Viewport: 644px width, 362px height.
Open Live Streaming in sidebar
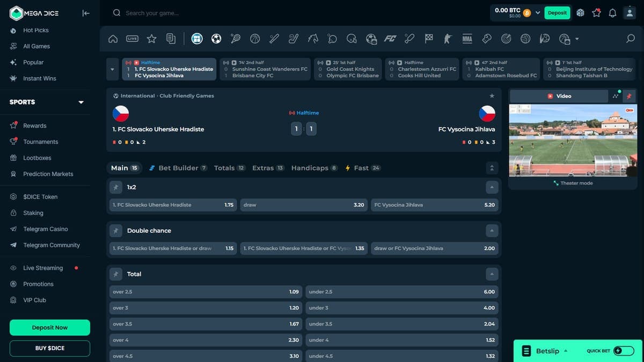[43, 268]
